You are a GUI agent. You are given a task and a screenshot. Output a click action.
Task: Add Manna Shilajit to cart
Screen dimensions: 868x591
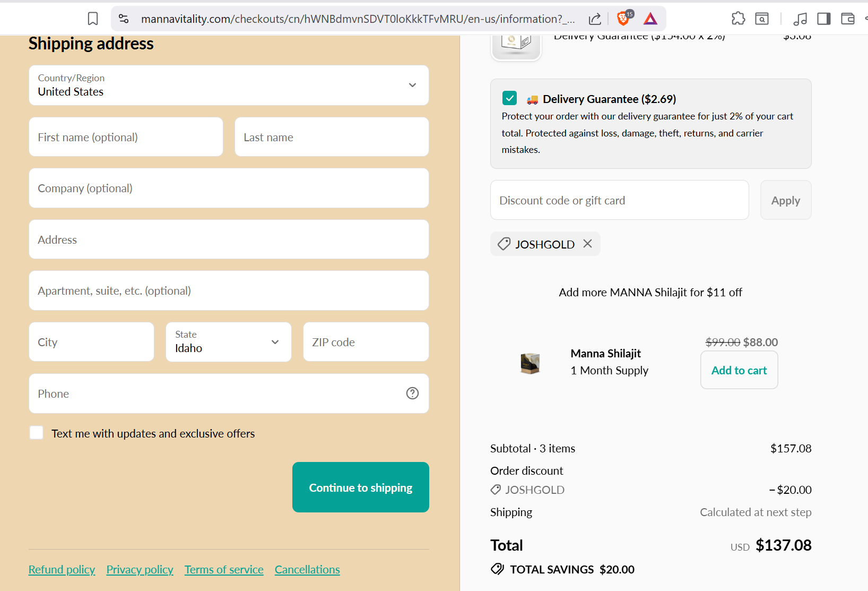[739, 370]
